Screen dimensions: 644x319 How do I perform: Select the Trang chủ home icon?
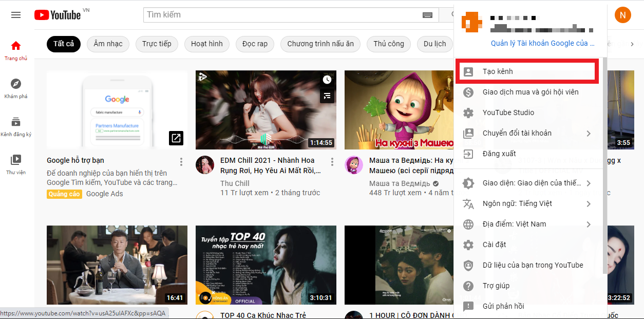[x=16, y=46]
